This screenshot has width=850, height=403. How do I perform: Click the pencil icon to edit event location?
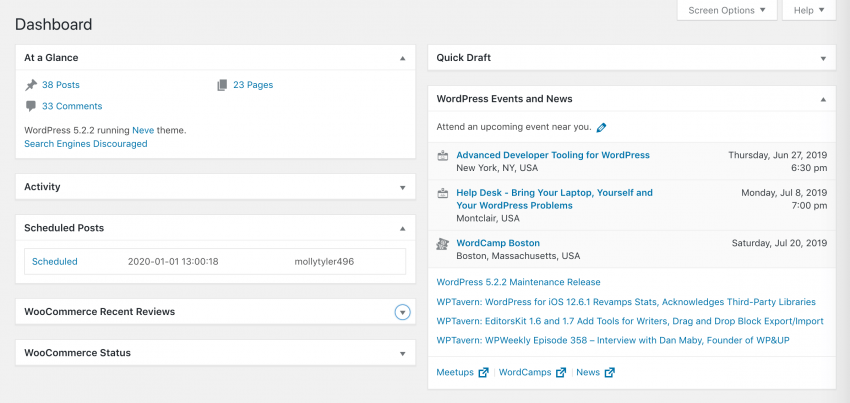coord(601,127)
